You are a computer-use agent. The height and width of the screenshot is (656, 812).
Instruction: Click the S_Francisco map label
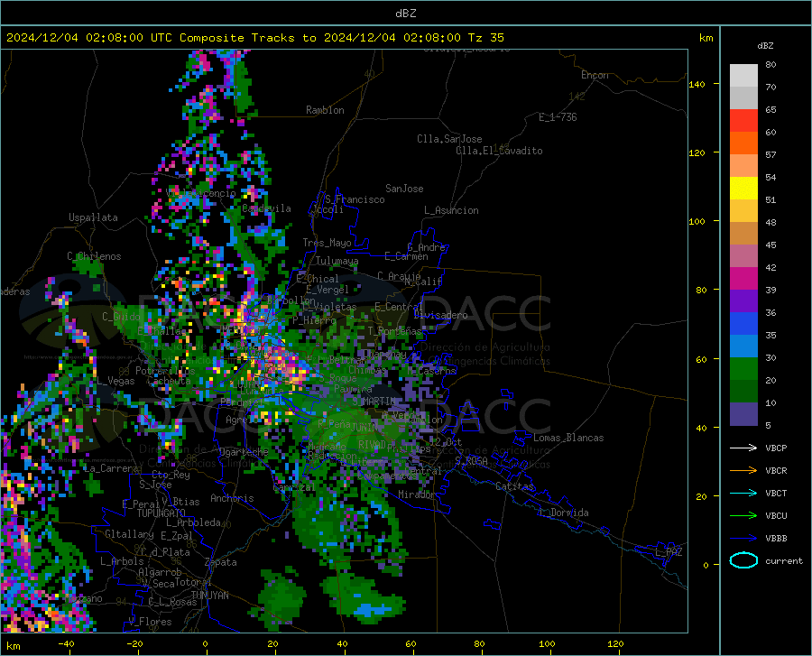(355, 199)
